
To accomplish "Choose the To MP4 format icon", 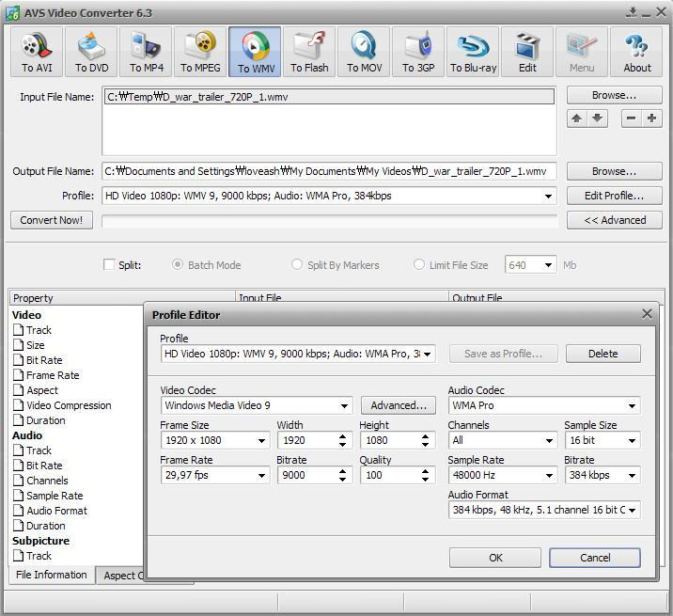I will coord(146,52).
